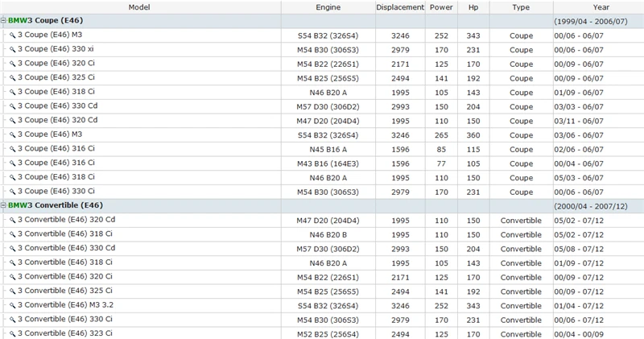Click displacement 2494 in Convertible 325 Ci row
Image resolution: width=644 pixels, height=339 pixels.
pyautogui.click(x=400, y=291)
